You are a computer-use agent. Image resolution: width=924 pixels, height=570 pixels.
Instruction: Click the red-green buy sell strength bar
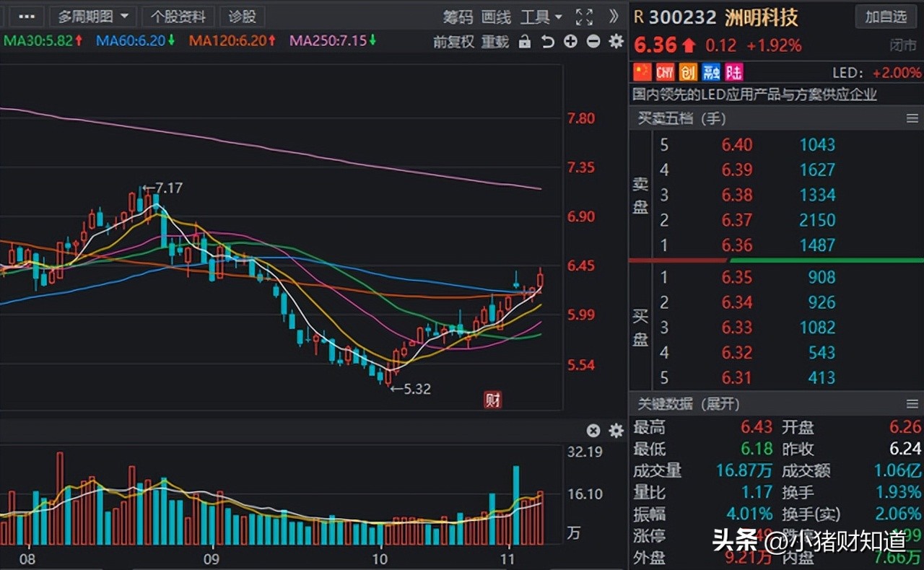[776, 261]
